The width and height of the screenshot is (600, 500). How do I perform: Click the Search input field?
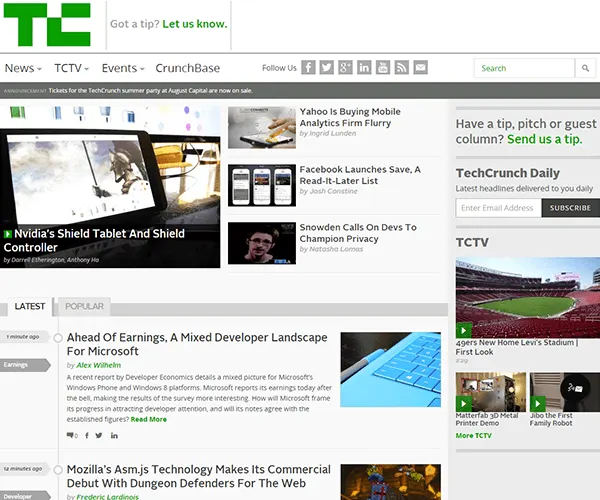[524, 68]
